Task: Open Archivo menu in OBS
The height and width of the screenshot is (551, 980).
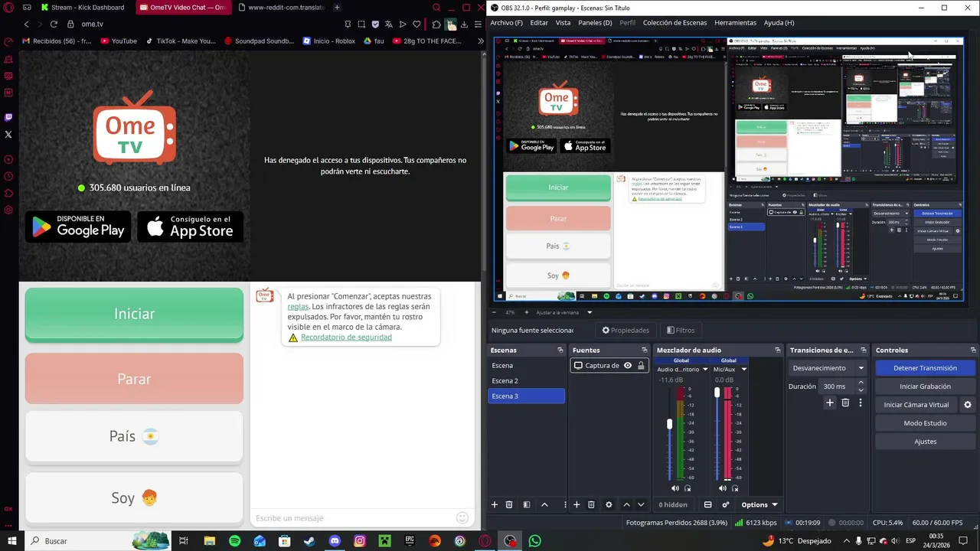Action: click(x=507, y=23)
